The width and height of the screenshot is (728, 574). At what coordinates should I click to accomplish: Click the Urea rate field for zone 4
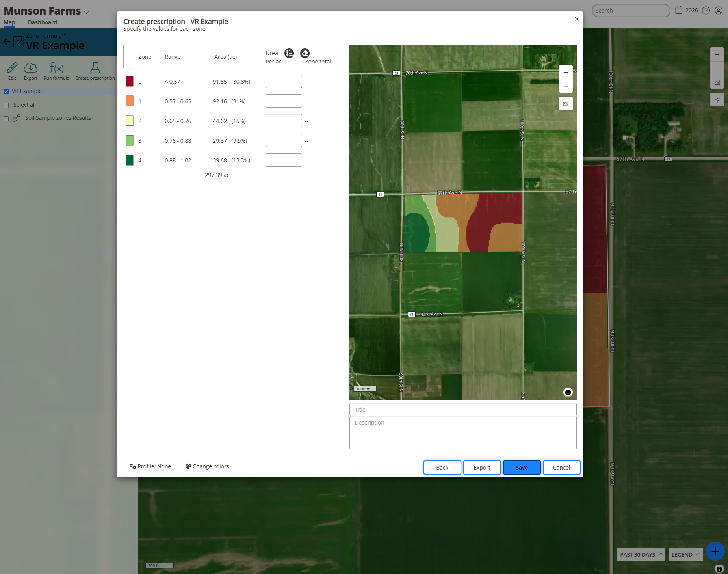[x=284, y=160]
